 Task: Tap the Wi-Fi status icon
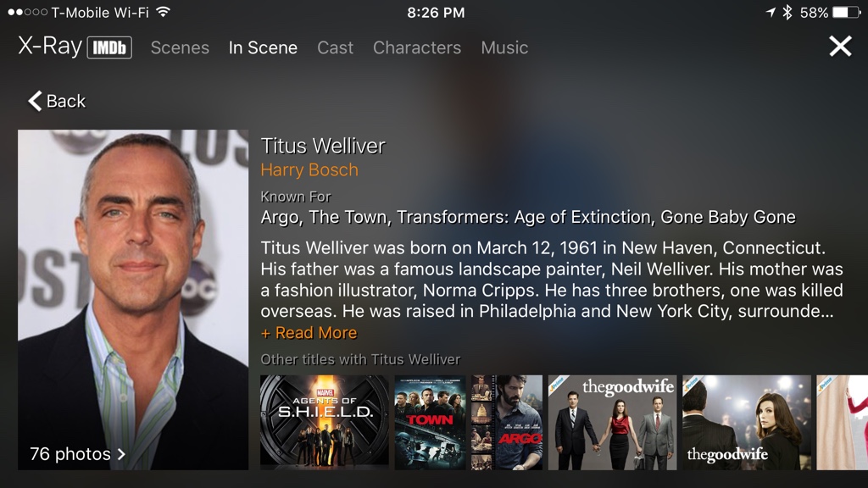163,12
